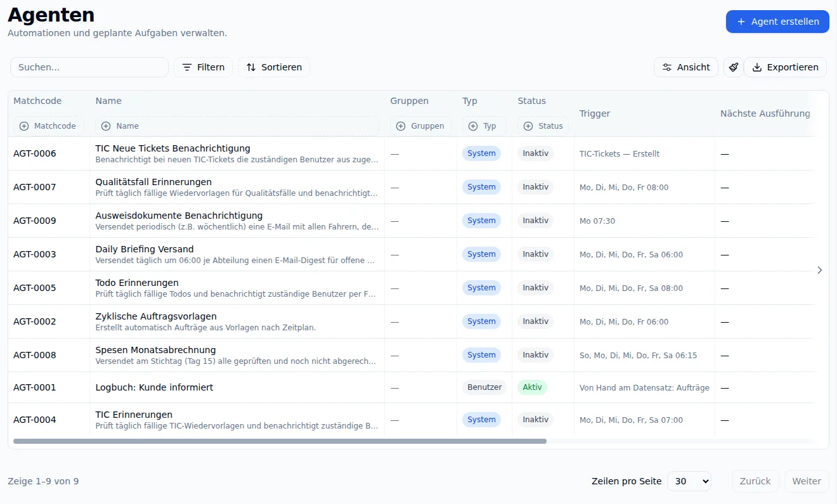Click trigger 'Mo 07:30'
Screen dimensions: 837x504
click(x=597, y=221)
